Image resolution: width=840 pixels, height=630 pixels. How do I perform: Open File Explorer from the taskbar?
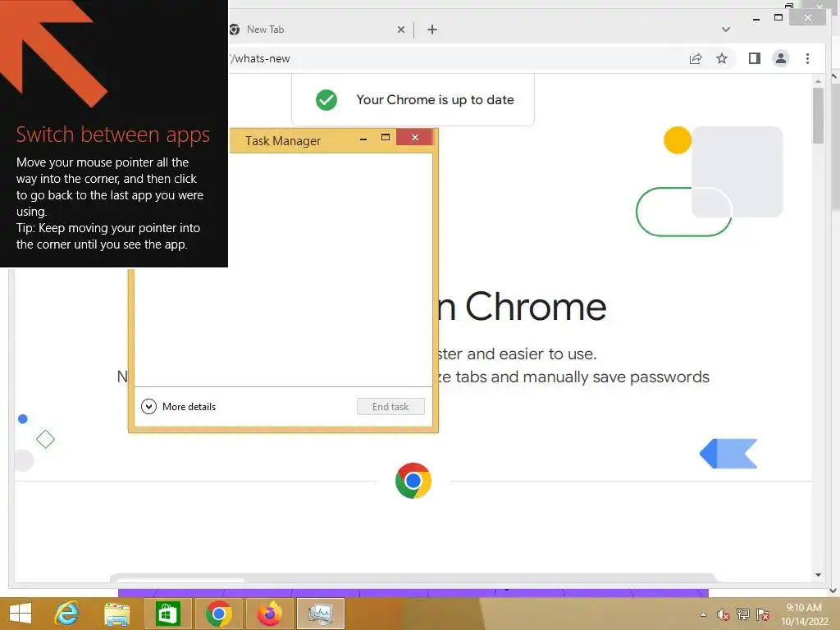[116, 614]
